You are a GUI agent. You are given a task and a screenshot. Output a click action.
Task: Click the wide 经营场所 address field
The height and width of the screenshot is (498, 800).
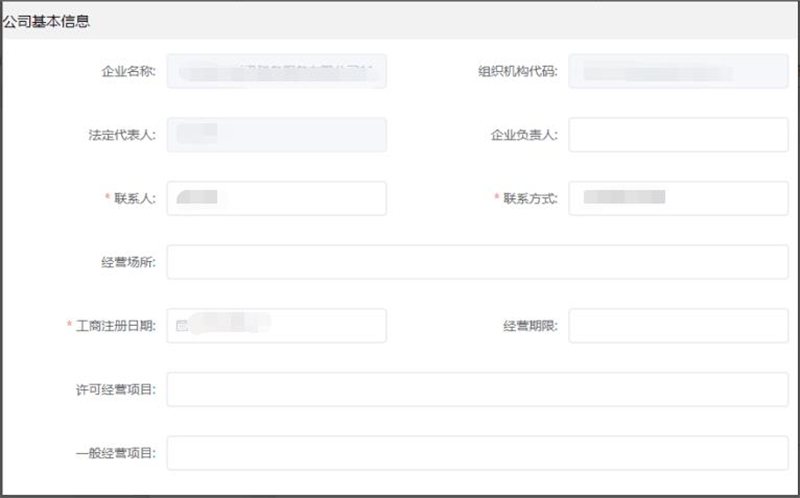(478, 262)
